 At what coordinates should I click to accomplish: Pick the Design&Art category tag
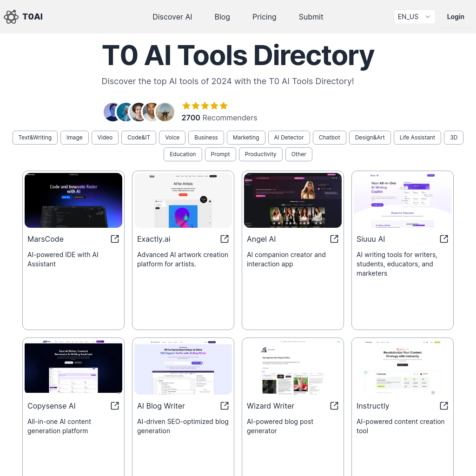tap(370, 138)
